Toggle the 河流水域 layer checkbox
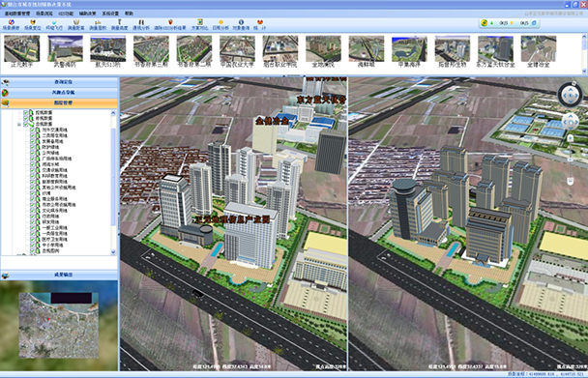 33,164
